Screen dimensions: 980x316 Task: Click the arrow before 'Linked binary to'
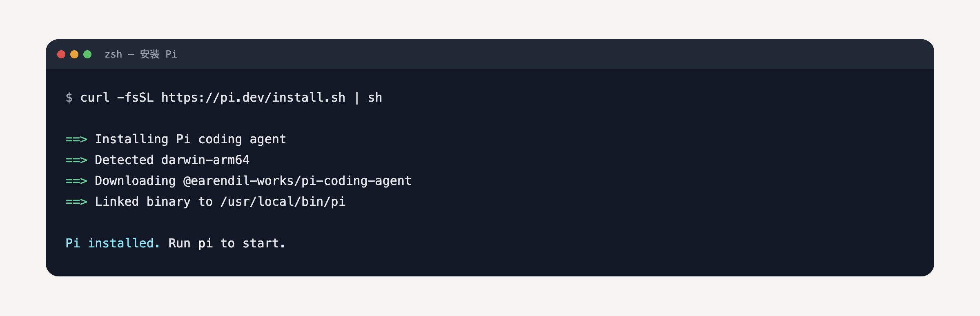coord(76,202)
